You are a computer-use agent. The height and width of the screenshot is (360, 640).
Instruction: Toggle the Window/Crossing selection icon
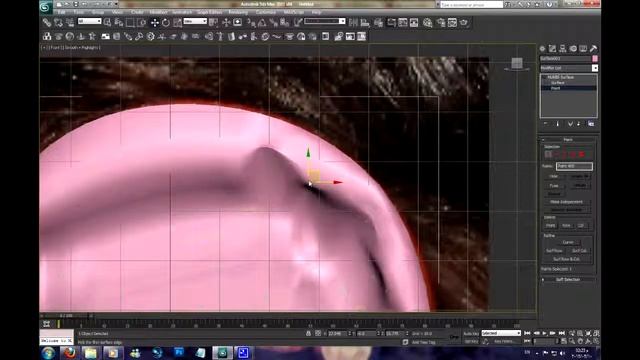tap(141, 22)
